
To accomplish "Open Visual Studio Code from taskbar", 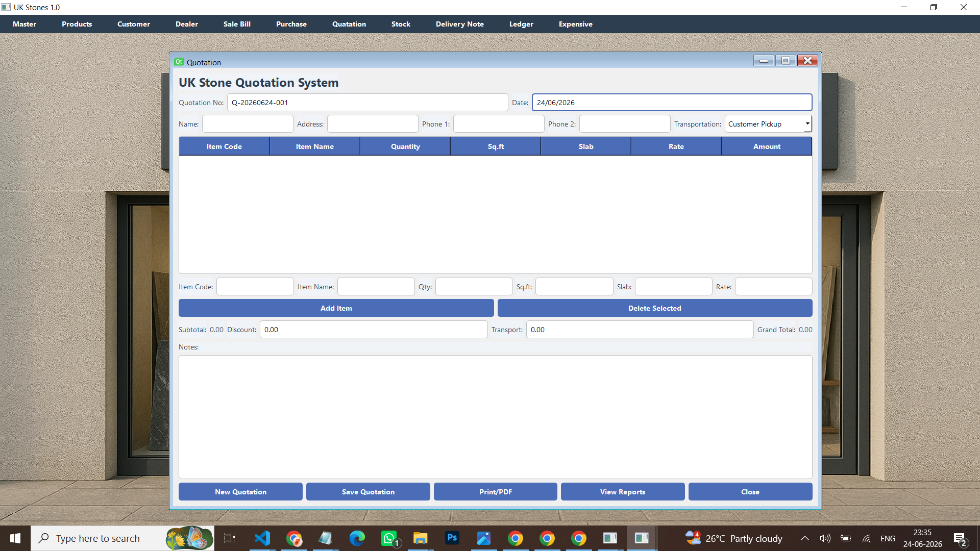I will coord(262,538).
